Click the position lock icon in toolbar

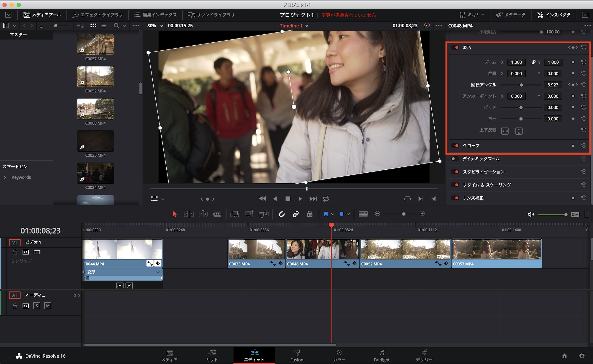pos(310,214)
